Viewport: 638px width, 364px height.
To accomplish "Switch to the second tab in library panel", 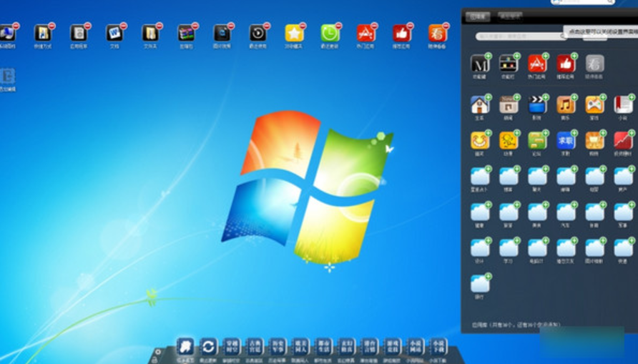I will tap(509, 16).
